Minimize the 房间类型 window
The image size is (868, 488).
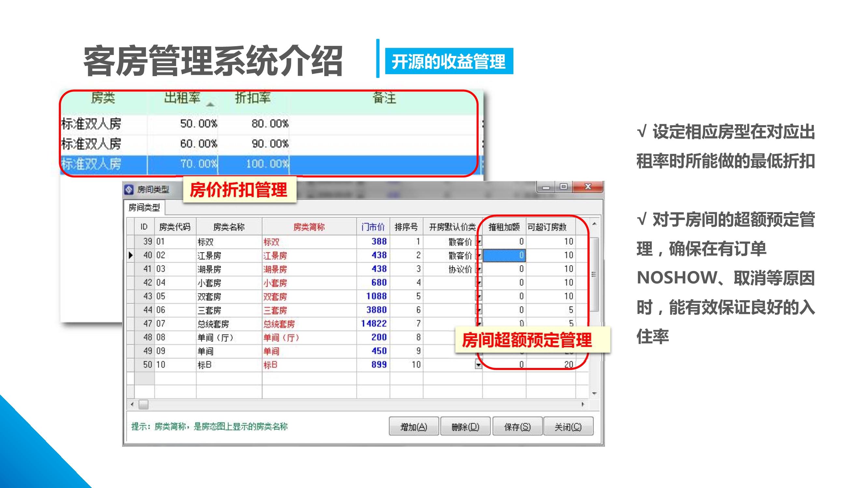[x=546, y=187]
